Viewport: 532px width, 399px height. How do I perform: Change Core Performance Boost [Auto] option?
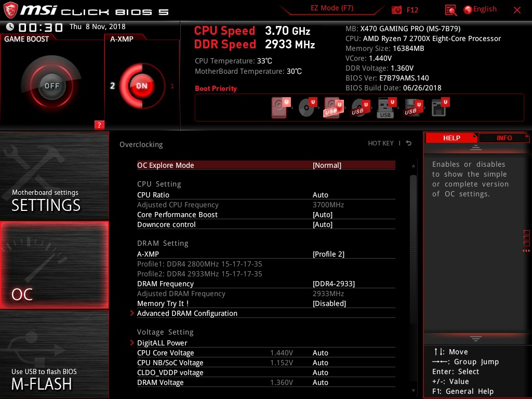[322, 215]
